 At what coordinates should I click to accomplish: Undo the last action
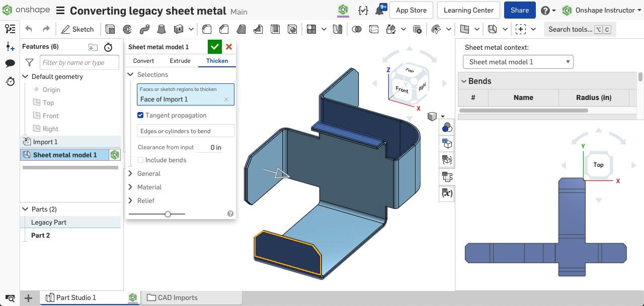(29, 29)
